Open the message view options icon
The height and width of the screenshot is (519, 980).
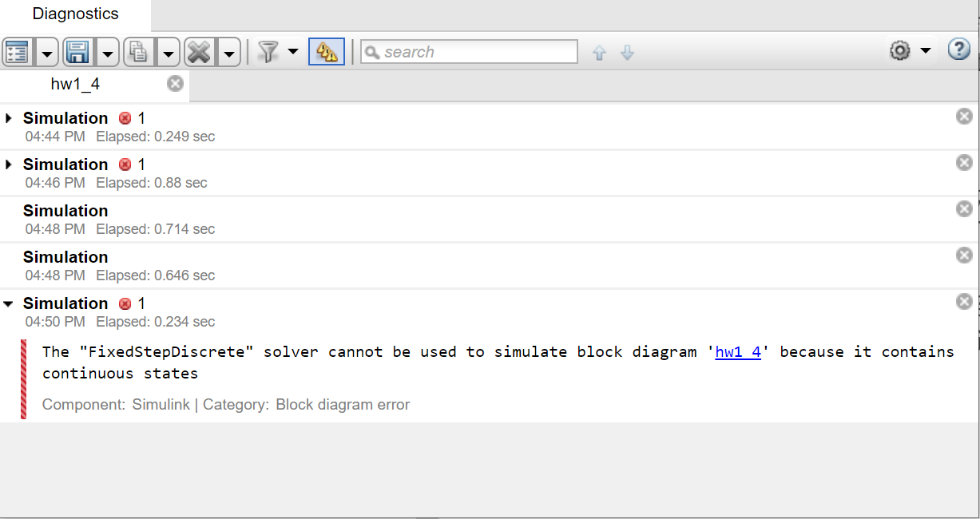click(16, 50)
